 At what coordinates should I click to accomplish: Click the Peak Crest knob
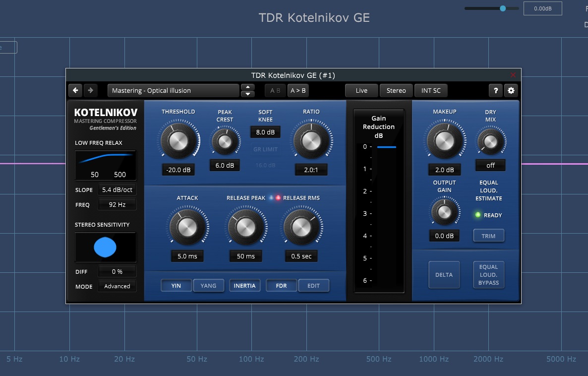pos(225,141)
